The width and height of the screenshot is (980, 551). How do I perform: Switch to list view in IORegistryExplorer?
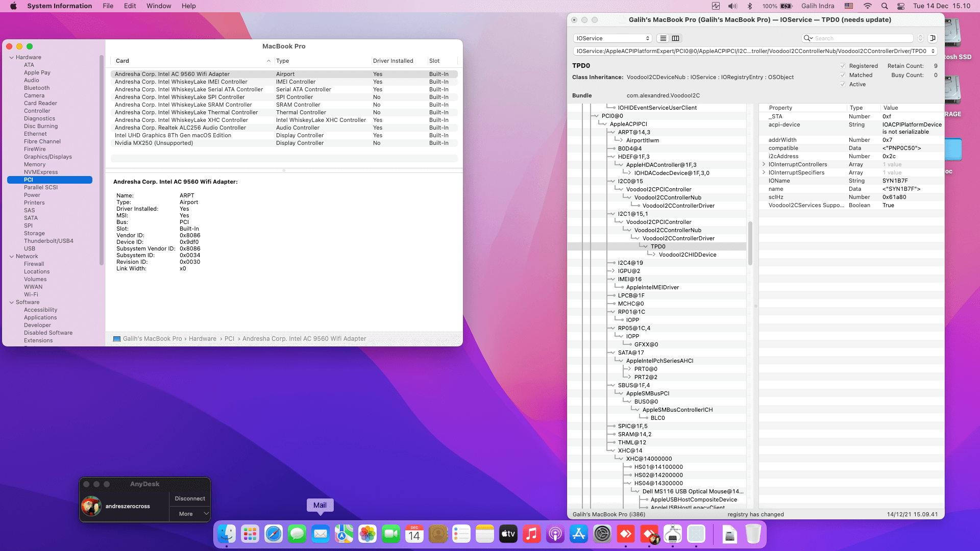coord(663,38)
